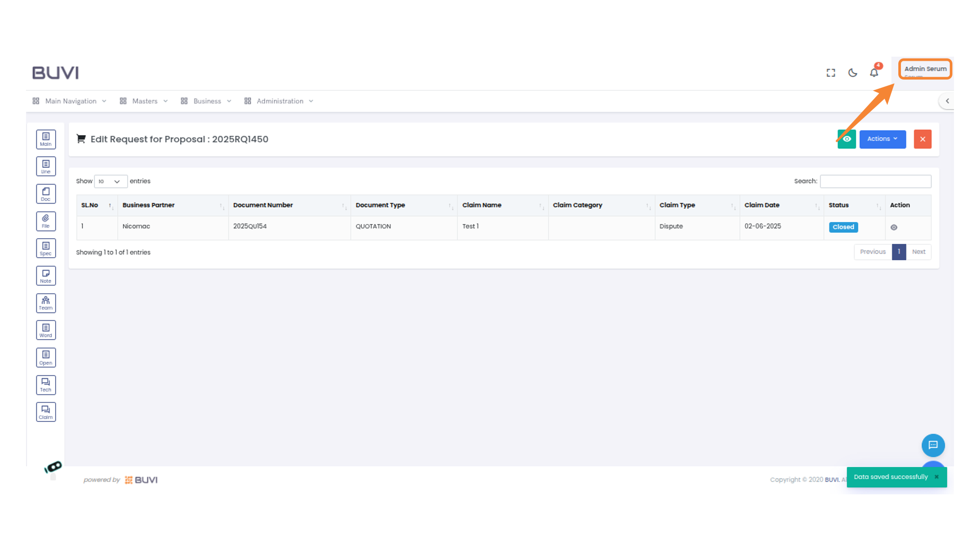Open the Claim sidebar icon
Screen dimensions: 980x551
tap(46, 412)
